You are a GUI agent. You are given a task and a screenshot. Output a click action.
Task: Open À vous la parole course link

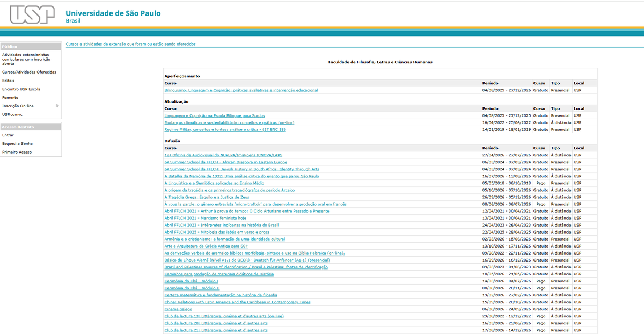tap(255, 204)
